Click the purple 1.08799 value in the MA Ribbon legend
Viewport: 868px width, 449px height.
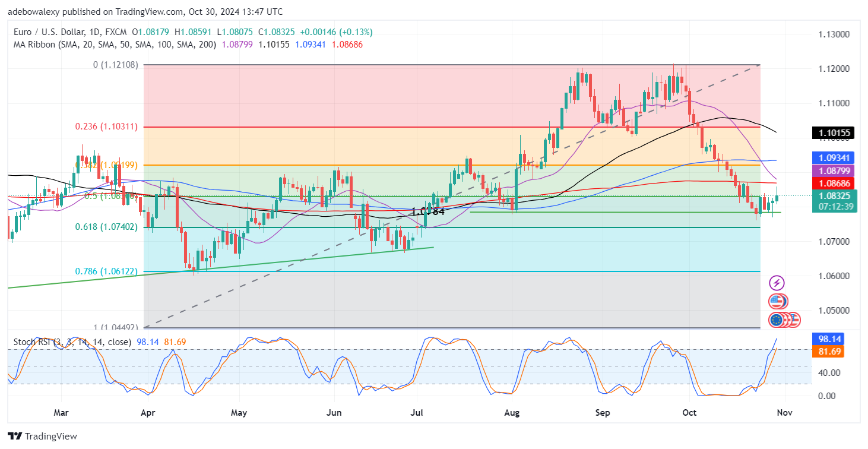point(237,45)
